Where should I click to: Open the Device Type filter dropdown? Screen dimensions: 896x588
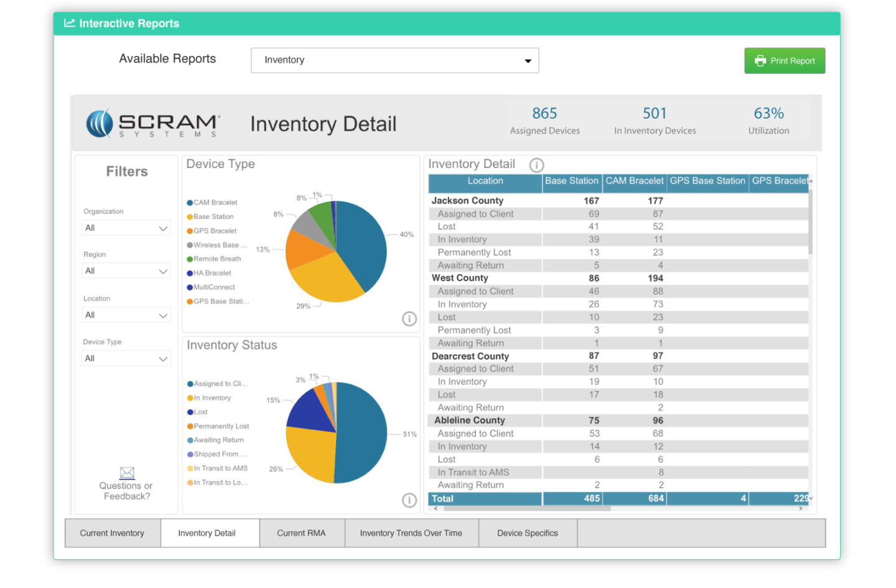pyautogui.click(x=126, y=358)
